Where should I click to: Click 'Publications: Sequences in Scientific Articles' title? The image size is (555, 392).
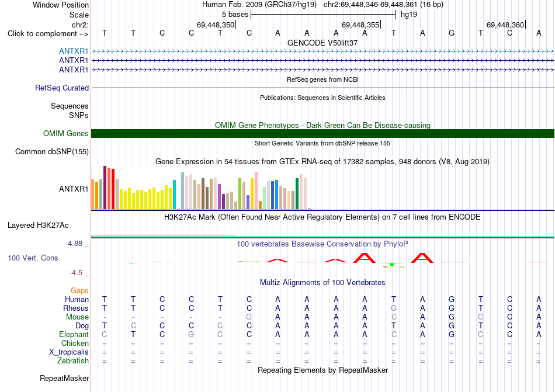click(322, 98)
